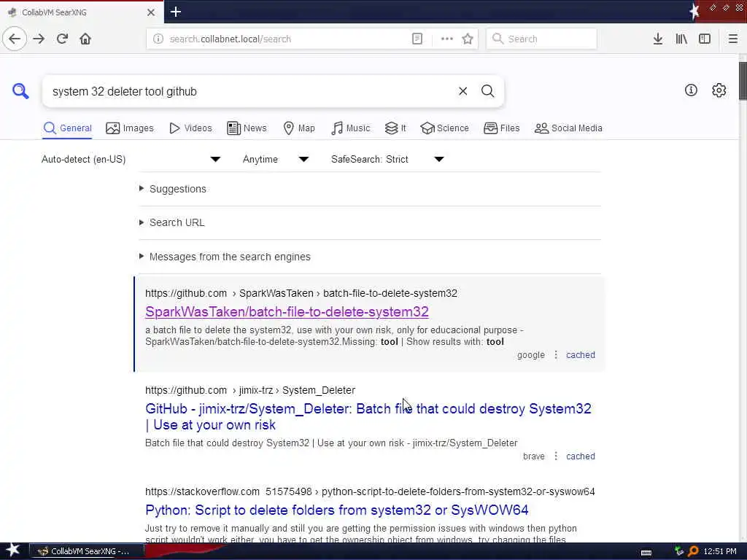Screen dimensions: 747x560
Task: Click the taskbar 12:51 PM clock
Action: [x=720, y=551]
